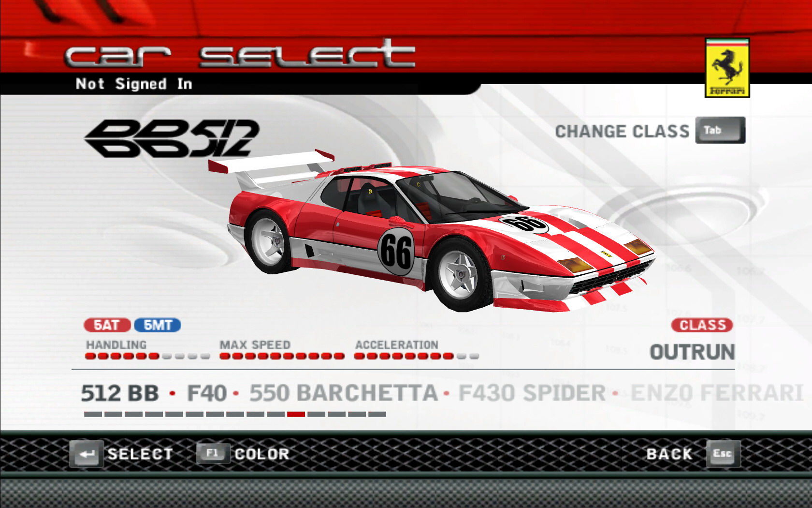The height and width of the screenshot is (508, 812).
Task: Click the red highlighted car position indicator
Action: click(x=296, y=414)
